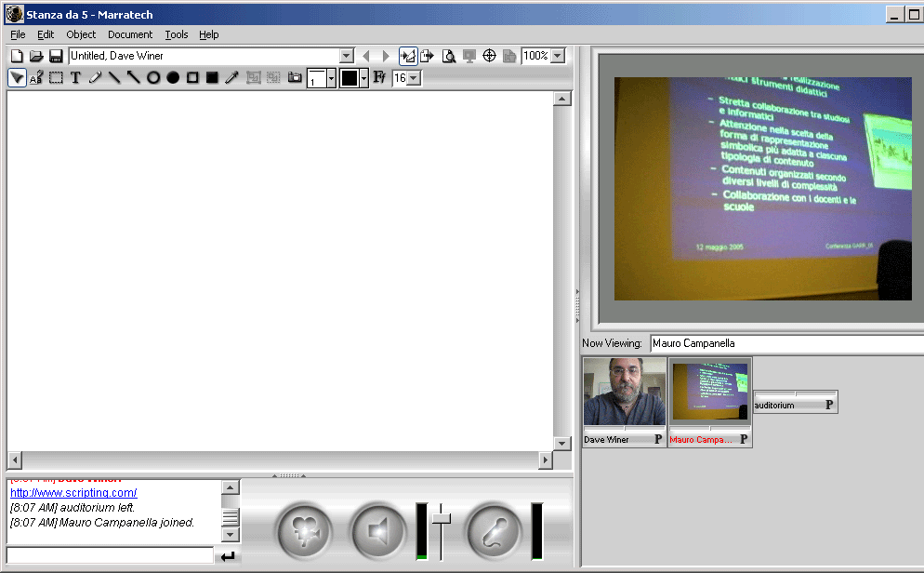This screenshot has width=924, height=573.
Task: Select the eyedropper color picker tool
Action: coord(231,78)
